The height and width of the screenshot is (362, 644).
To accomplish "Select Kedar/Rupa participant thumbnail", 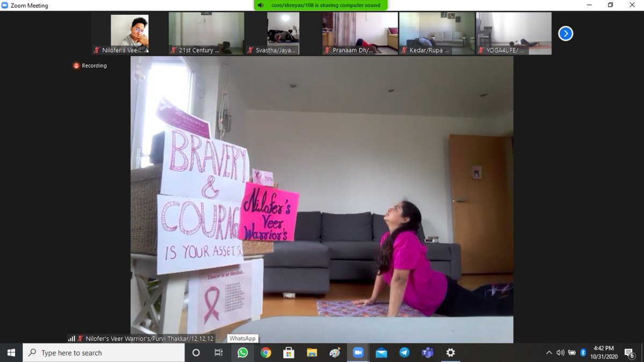I will click(x=436, y=33).
